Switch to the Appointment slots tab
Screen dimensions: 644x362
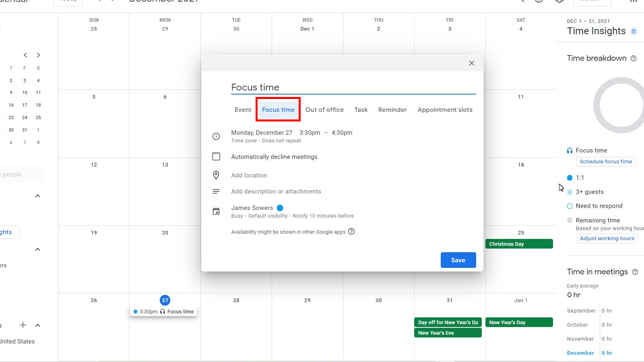click(445, 110)
